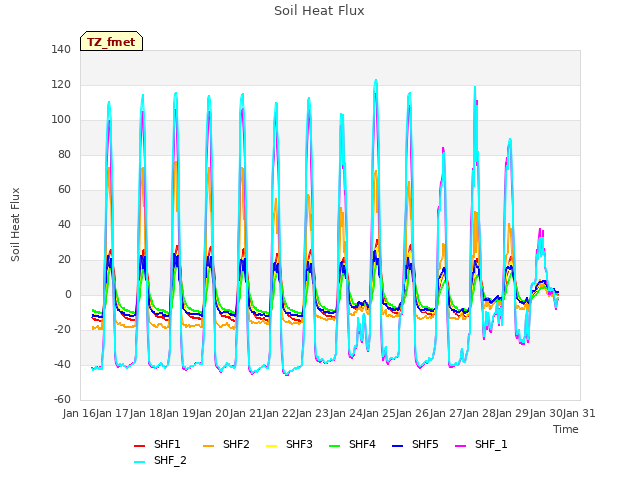Click the Jan 28 x-axis tick label
The image size is (640, 480).
click(479, 413)
